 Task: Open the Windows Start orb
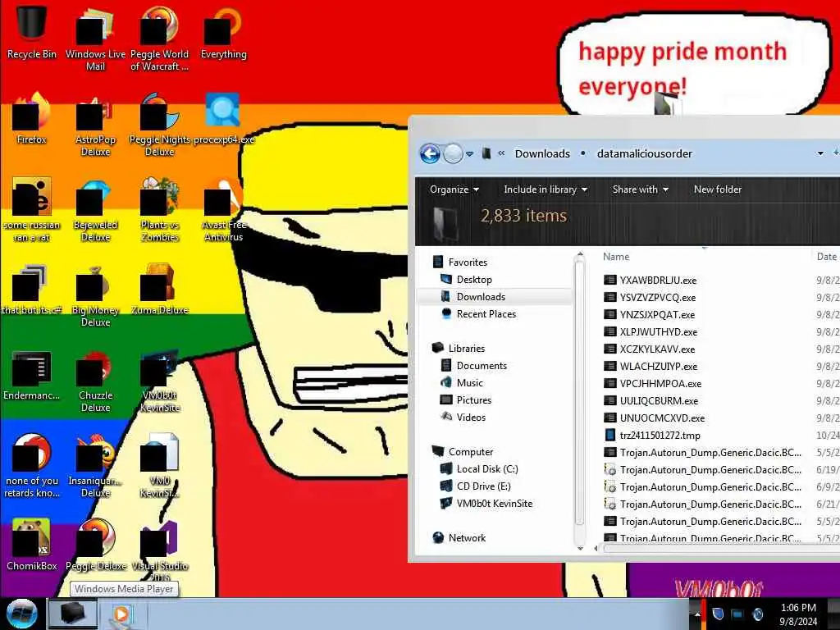click(x=21, y=614)
